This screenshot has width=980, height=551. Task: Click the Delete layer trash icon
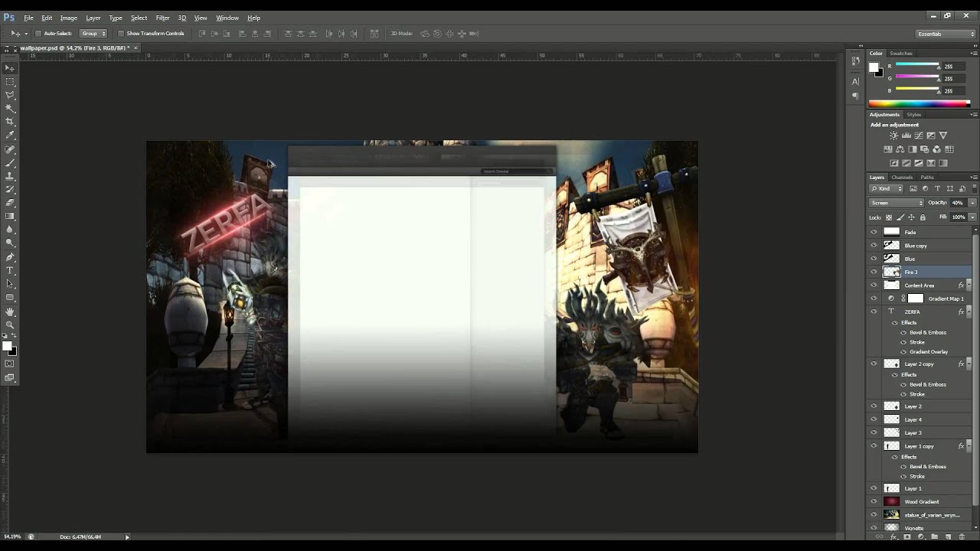click(962, 536)
